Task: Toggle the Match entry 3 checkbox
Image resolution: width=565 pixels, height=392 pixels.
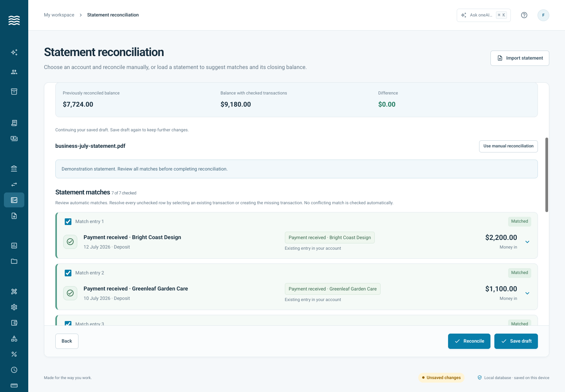Action: (68, 323)
